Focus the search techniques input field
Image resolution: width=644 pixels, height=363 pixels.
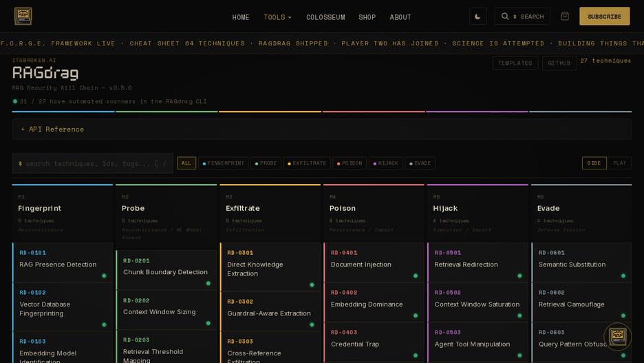click(92, 163)
